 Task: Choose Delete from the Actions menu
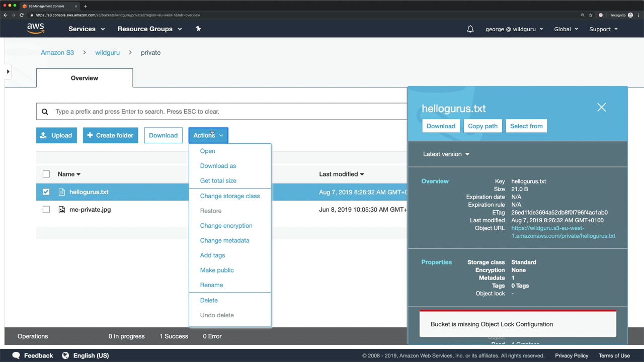pyautogui.click(x=209, y=300)
